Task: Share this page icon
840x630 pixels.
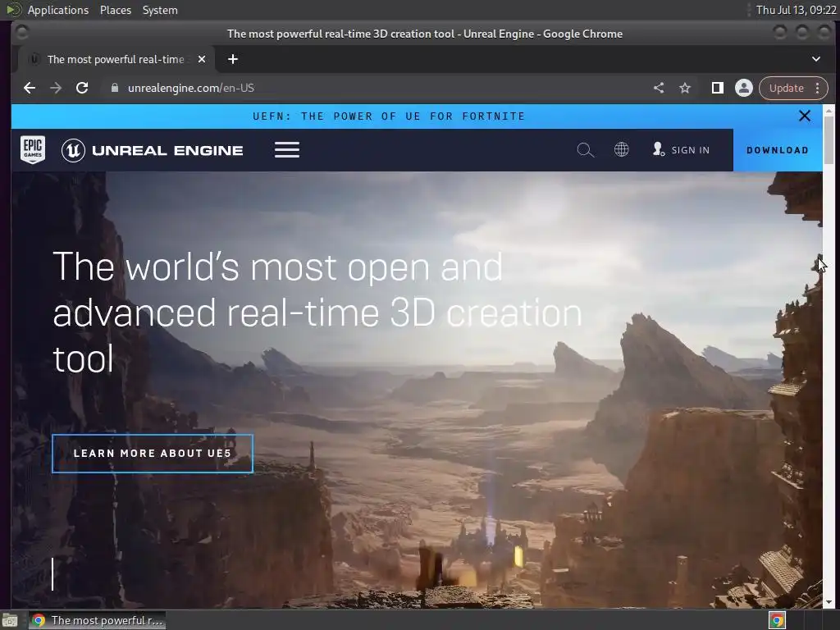Action: tap(659, 88)
